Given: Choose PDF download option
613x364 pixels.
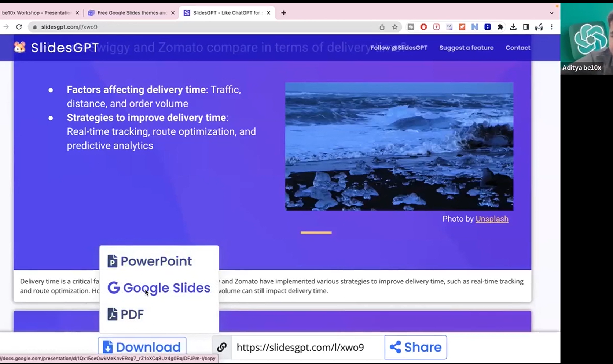Looking at the screenshot, I should [x=125, y=314].
